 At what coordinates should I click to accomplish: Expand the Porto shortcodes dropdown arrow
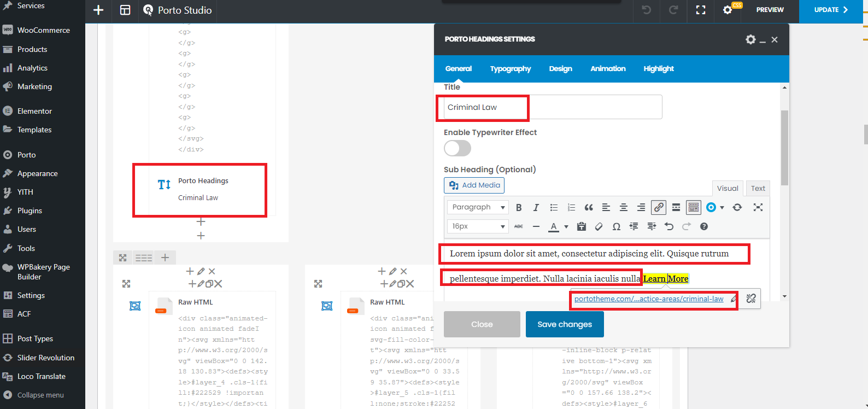coord(722,207)
